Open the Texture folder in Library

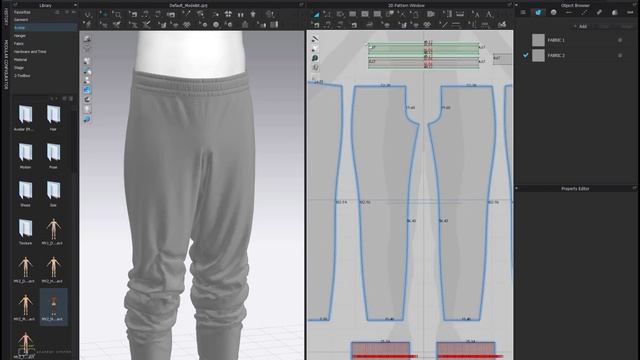pyautogui.click(x=25, y=231)
